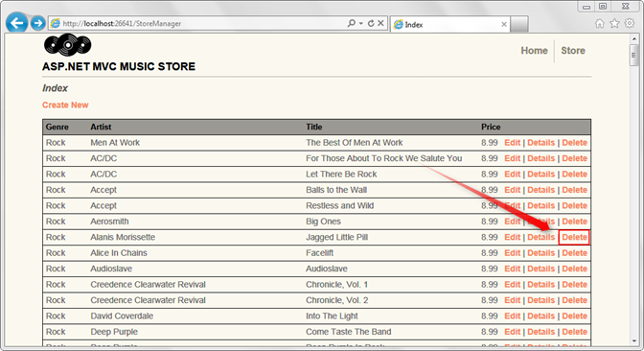Viewport: 644px width, 351px height.
Task: Click the scrollbar down arrow
Action: tap(634, 341)
